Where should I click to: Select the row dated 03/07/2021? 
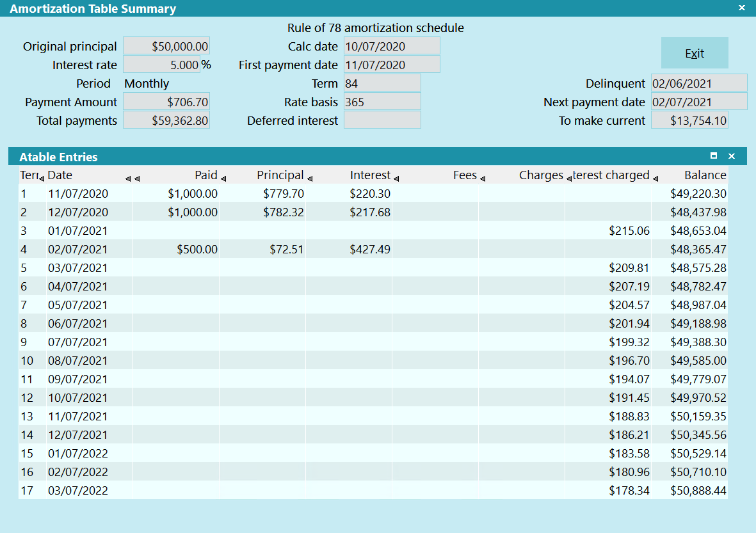[x=373, y=267]
